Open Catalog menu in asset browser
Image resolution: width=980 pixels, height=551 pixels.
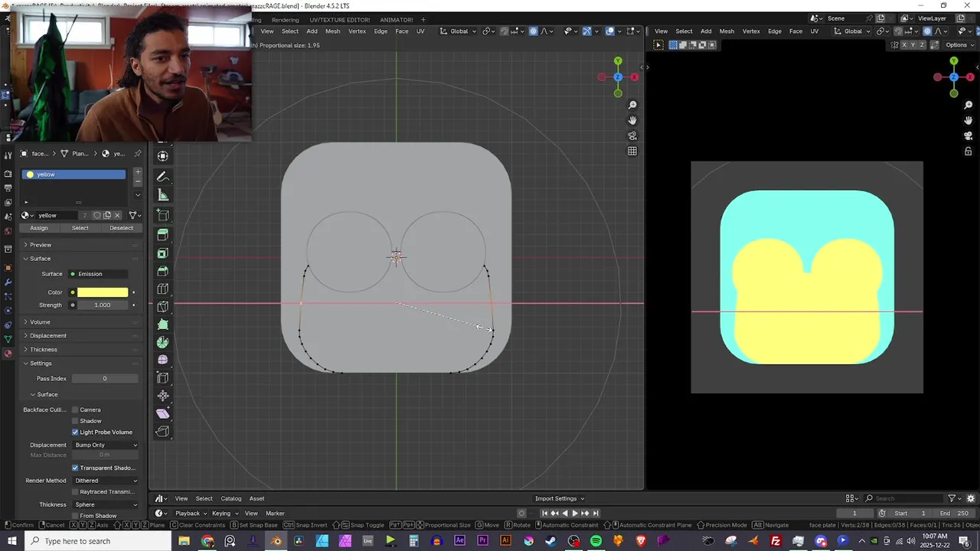(x=231, y=499)
